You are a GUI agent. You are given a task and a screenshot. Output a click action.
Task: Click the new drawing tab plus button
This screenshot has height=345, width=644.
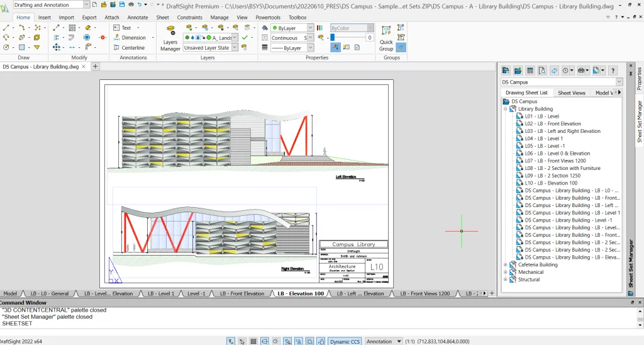95,66
